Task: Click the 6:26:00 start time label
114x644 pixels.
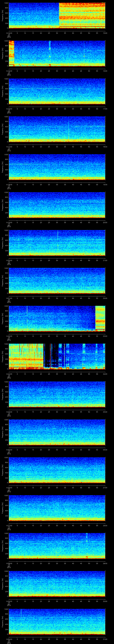Action: tap(9, 488)
